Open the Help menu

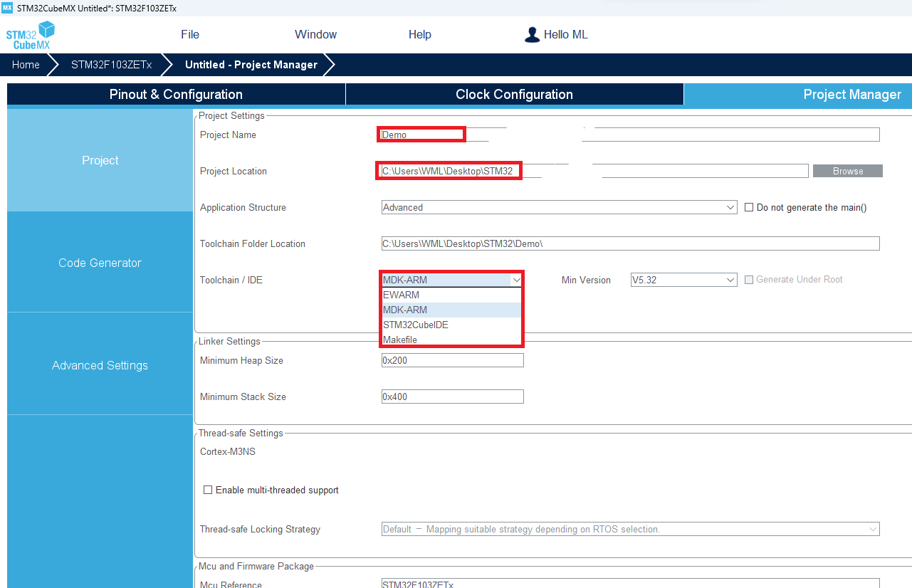pos(420,34)
